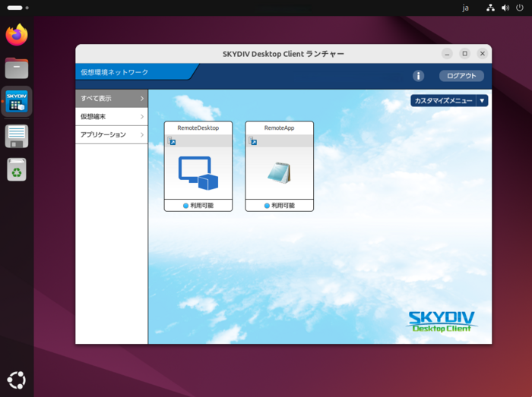532x397 pixels.
Task: Open the Trash in the dock
Action: click(x=17, y=169)
